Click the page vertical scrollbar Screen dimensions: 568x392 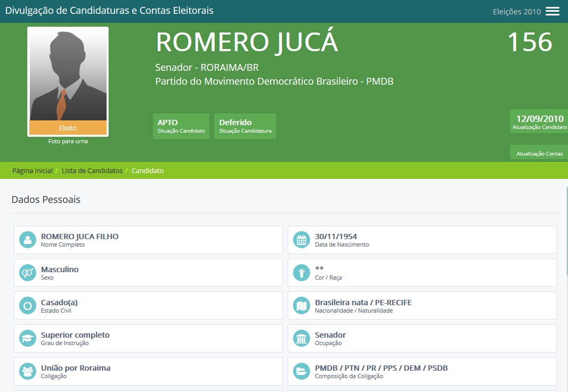pyautogui.click(x=567, y=232)
